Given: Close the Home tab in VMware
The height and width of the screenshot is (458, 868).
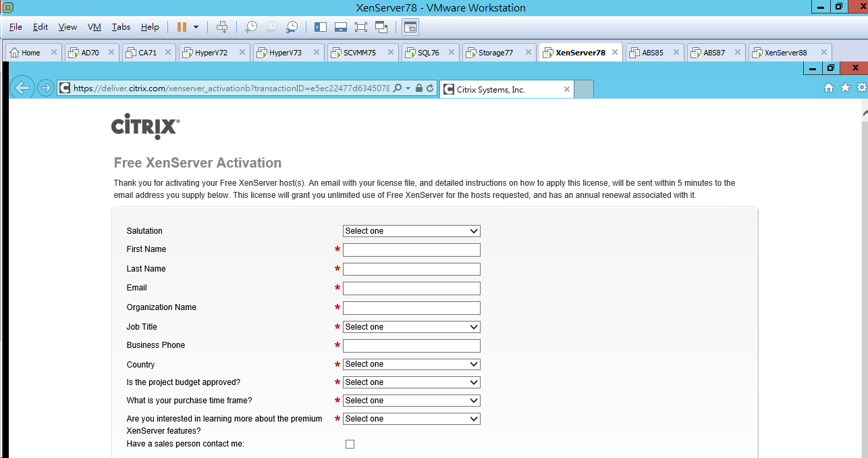Looking at the screenshot, I should [x=54, y=52].
